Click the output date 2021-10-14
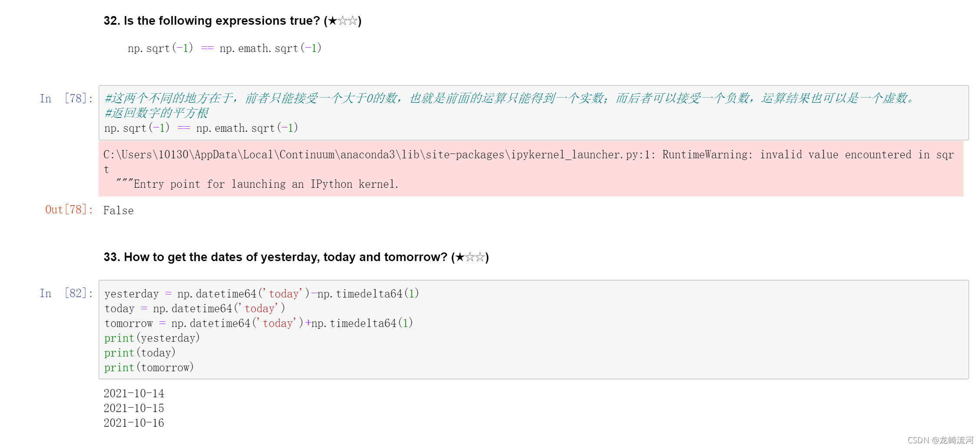980x448 pixels. pos(134,393)
